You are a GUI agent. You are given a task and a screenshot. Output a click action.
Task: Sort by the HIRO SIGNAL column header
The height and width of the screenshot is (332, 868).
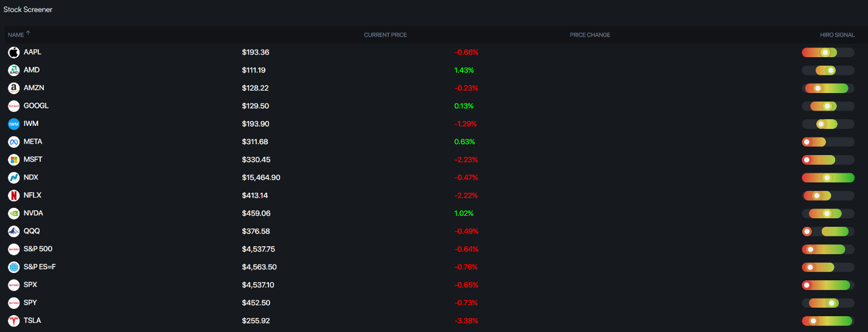[x=837, y=35]
